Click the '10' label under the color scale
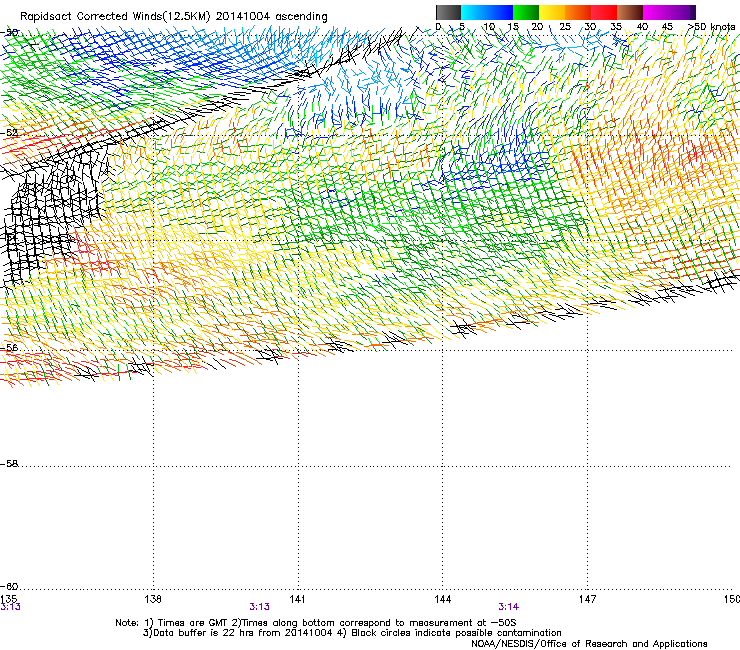Image resolution: width=740 pixels, height=650 pixels. pyautogui.click(x=489, y=27)
